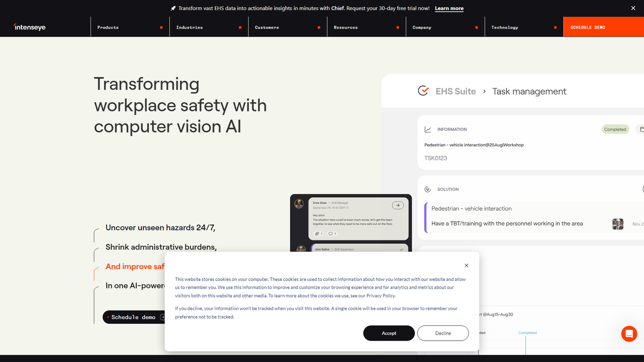Click the Pedestrian - vehicle interaction@25Aug|Workshop text
Screen dimensions: 644x362
click(474, 145)
